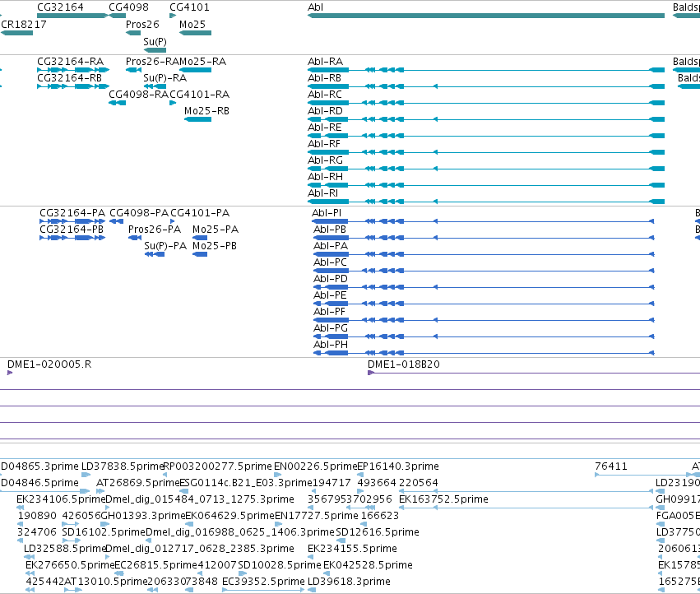Image resolution: width=700 pixels, height=594 pixels.
Task: Click protein Mo25-PB
Action: click(215, 246)
